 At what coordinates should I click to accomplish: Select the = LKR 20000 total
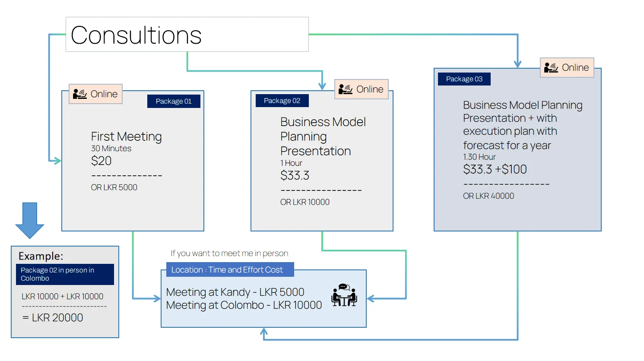point(53,318)
